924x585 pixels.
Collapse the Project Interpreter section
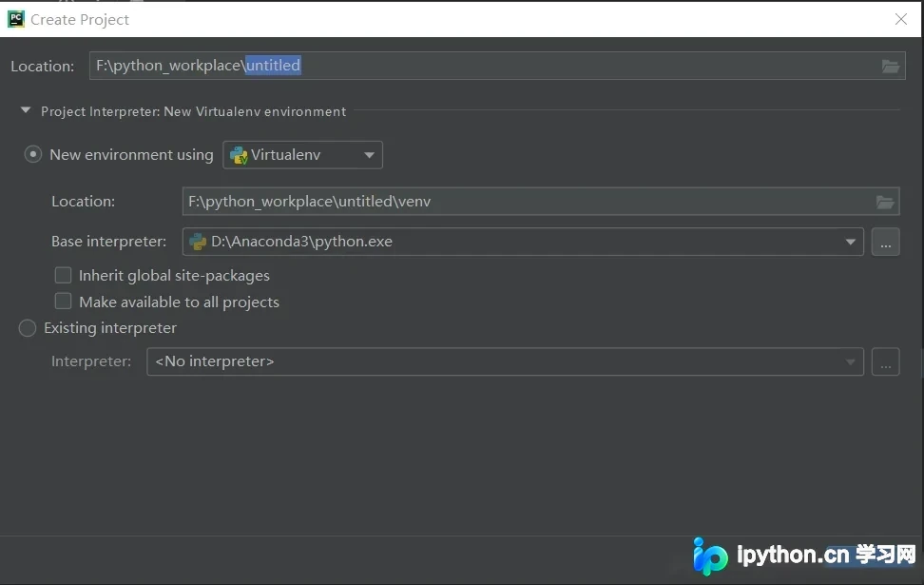[26, 110]
